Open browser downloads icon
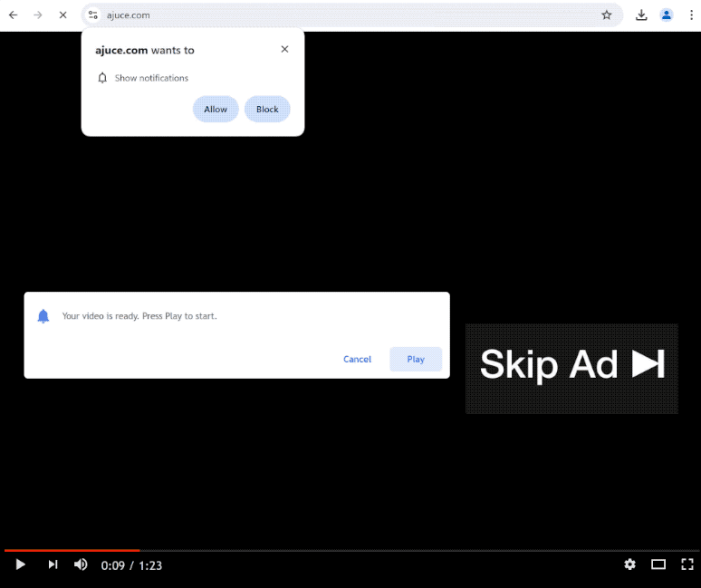 tap(641, 15)
